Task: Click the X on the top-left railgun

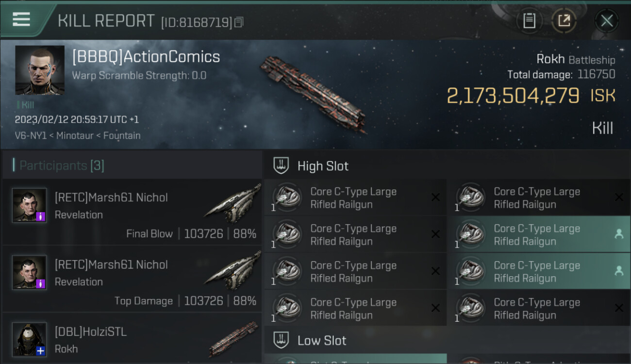Action: coord(435,197)
